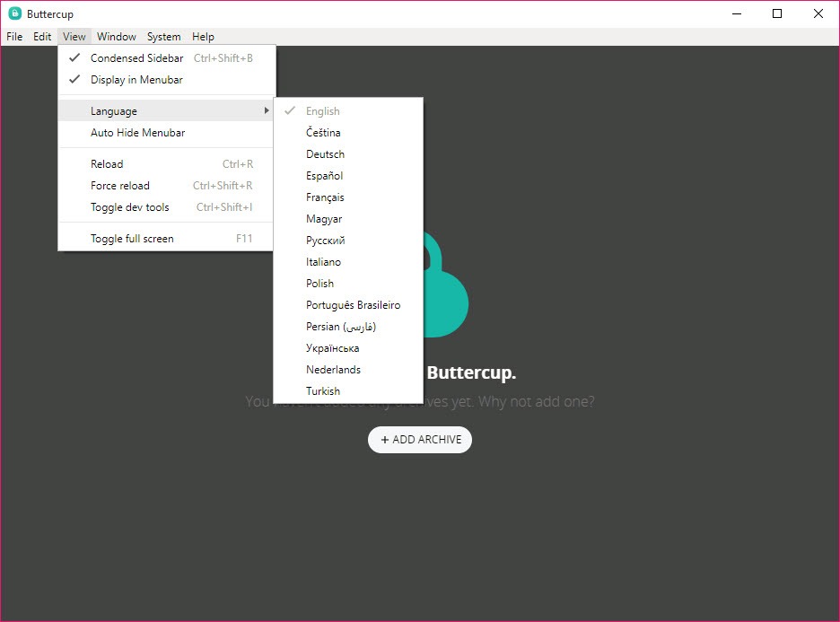Select Toggle full screen
This screenshot has height=622, width=840.
[x=167, y=239]
